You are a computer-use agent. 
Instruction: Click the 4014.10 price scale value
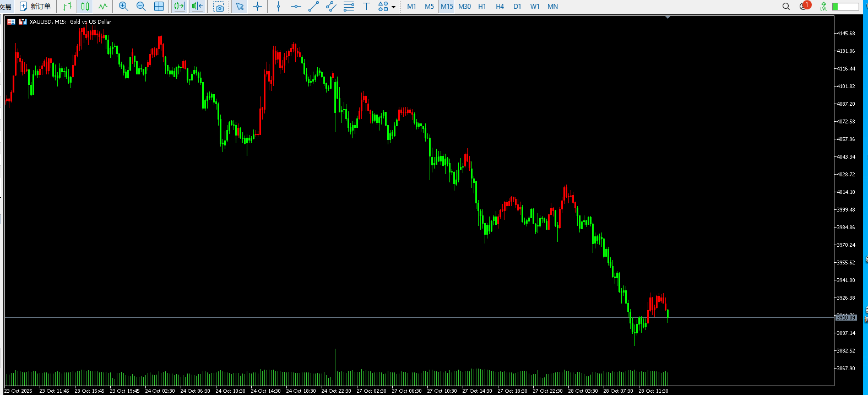pyautogui.click(x=846, y=192)
